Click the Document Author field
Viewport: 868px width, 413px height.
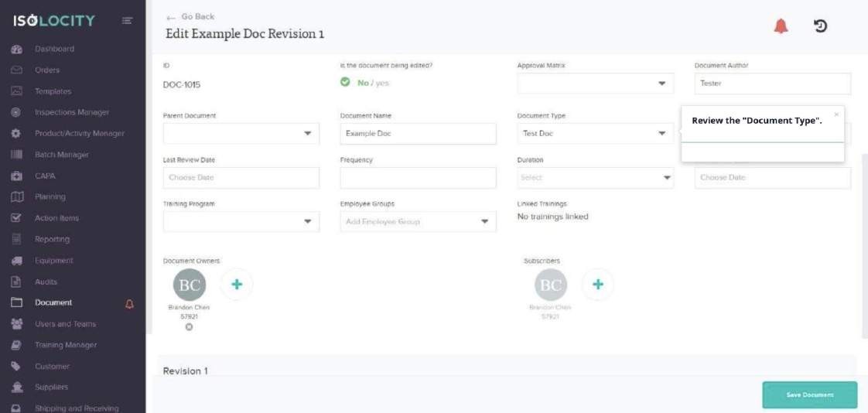click(x=773, y=84)
